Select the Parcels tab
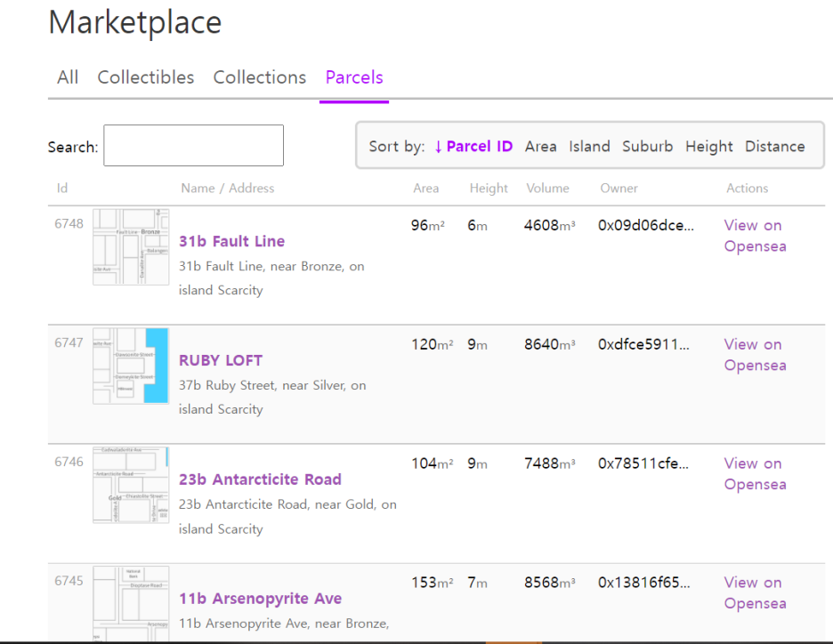 [354, 77]
